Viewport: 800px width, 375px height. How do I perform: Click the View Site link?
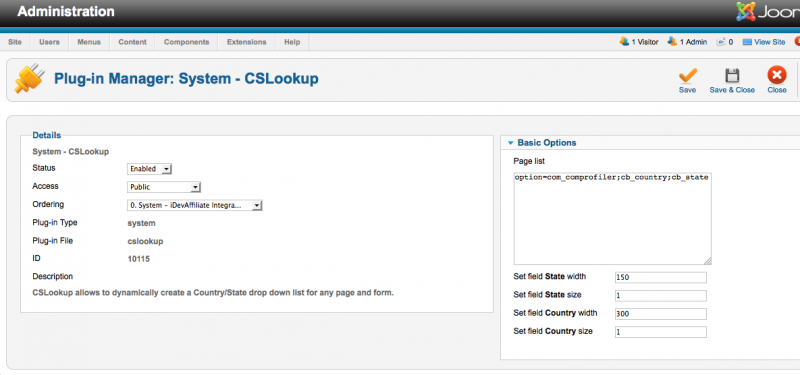(769, 42)
